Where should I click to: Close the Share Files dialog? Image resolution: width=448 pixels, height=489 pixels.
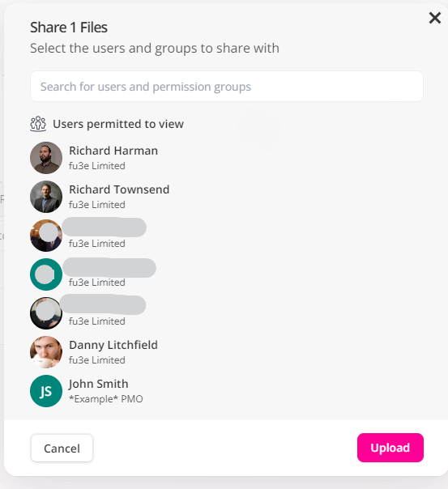[x=434, y=18]
